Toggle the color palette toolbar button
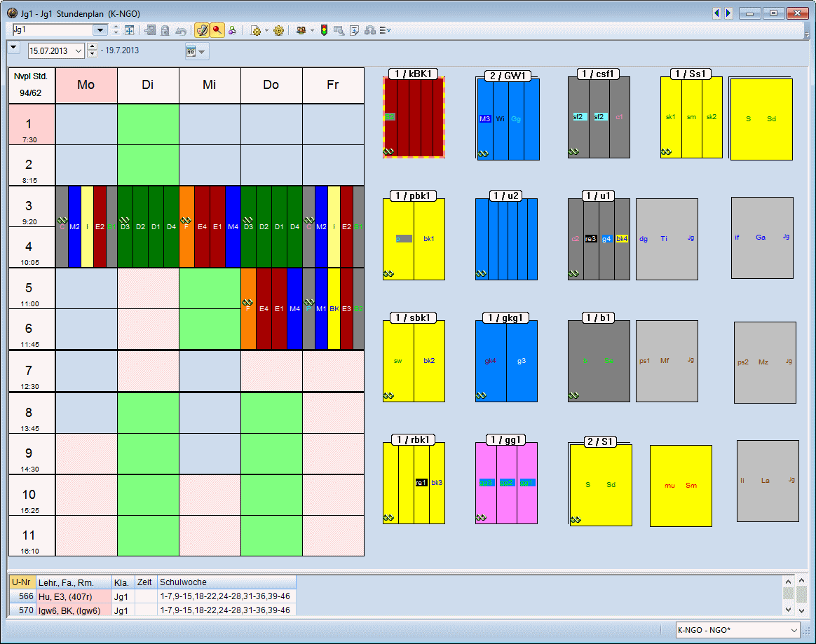 pos(201,30)
